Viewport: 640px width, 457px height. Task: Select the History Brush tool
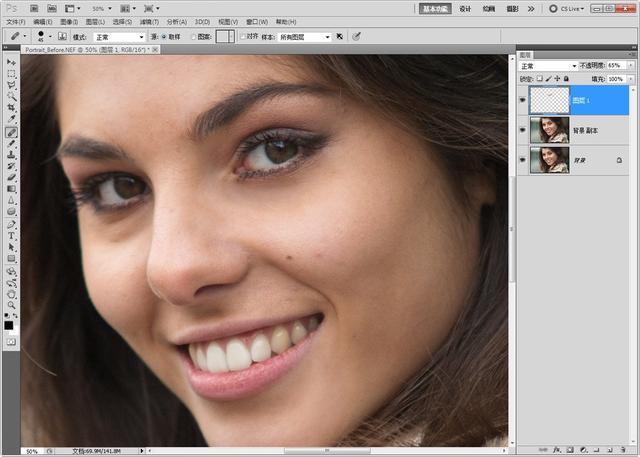pyautogui.click(x=11, y=166)
